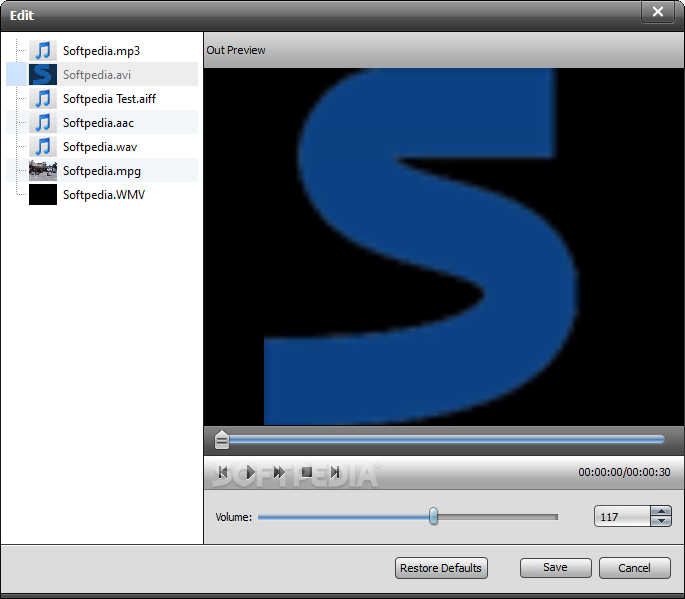Stop the preview playback
Image resolution: width=685 pixels, height=599 pixels.
point(307,472)
